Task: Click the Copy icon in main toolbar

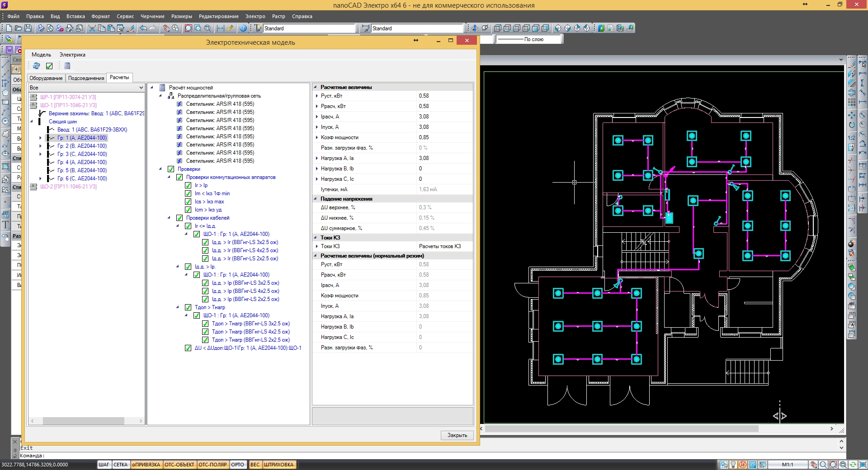Action: click(x=102, y=28)
